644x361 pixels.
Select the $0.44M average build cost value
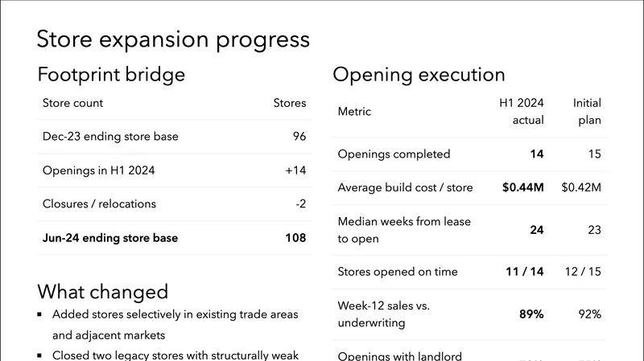[x=522, y=187]
